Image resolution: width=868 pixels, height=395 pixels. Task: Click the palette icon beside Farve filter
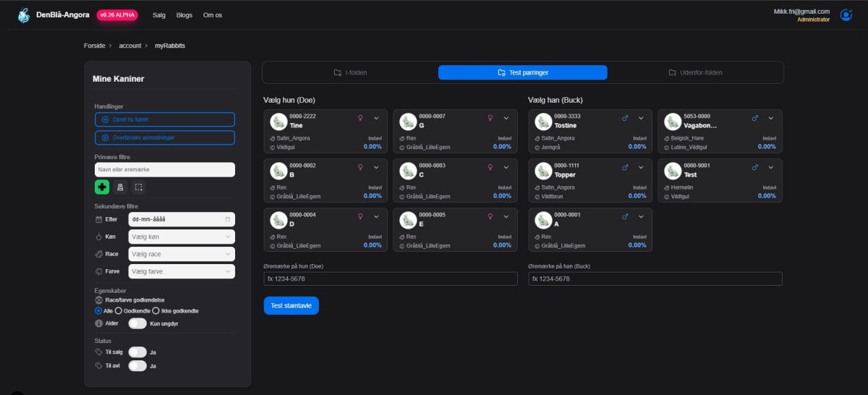[99, 271]
